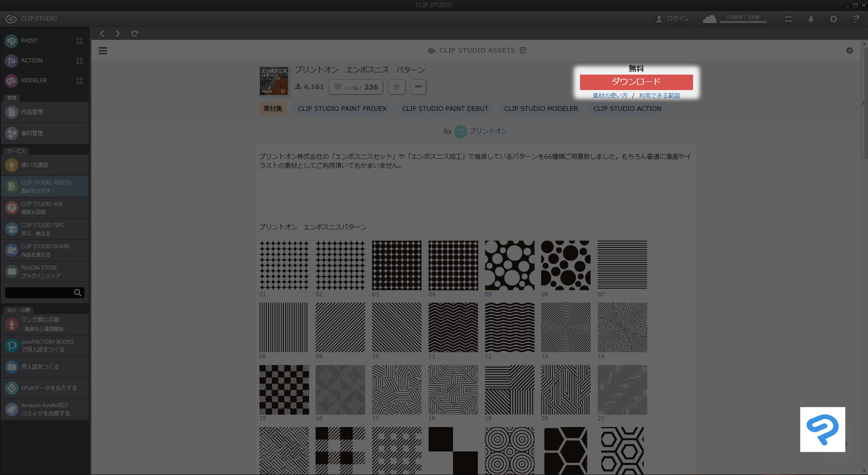
Task: Open CLIP STUDIO ASK 質問&回答
Action: [x=45, y=208]
